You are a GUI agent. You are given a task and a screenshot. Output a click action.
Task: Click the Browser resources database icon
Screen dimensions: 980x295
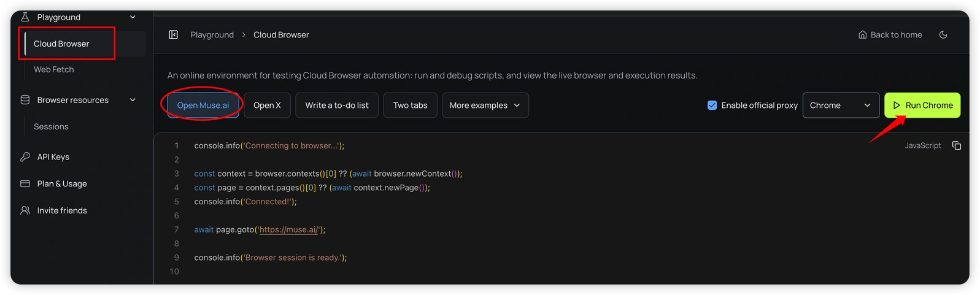coord(25,100)
